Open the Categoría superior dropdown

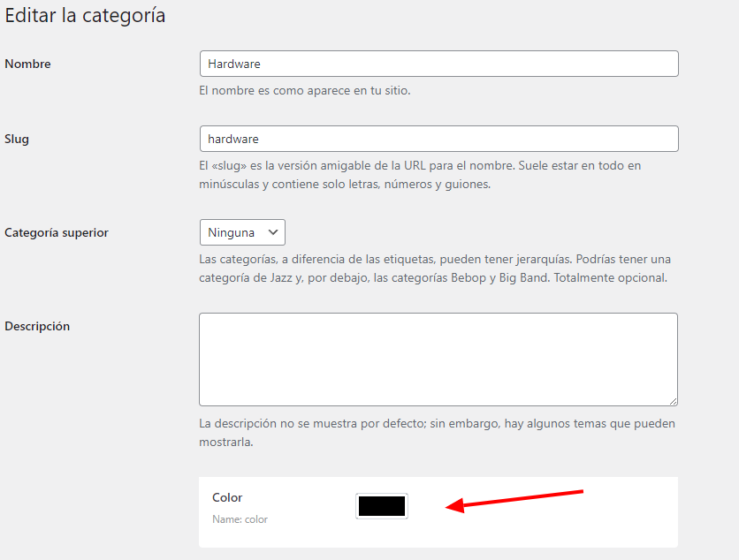pos(242,232)
